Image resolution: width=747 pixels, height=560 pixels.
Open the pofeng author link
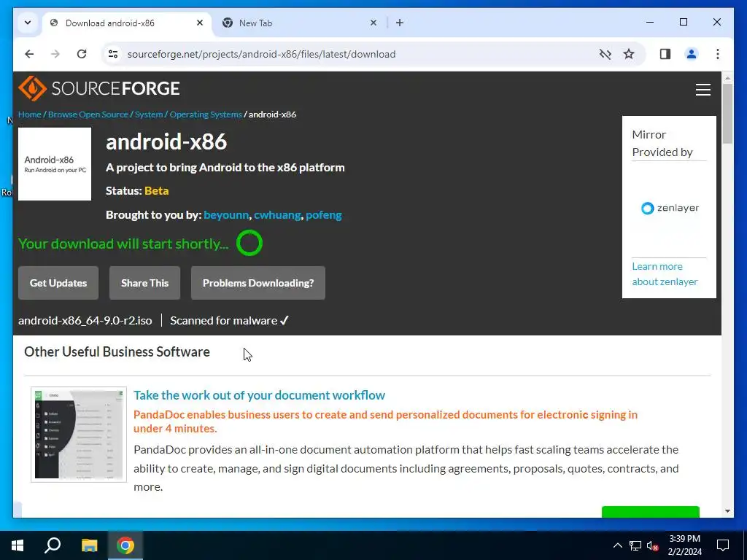[324, 215]
